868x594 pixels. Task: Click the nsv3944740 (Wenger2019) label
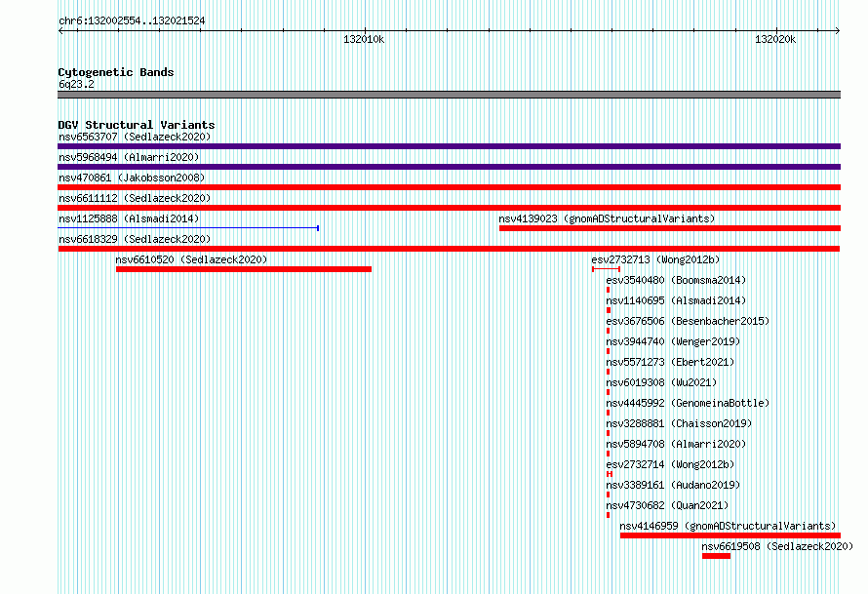click(673, 341)
